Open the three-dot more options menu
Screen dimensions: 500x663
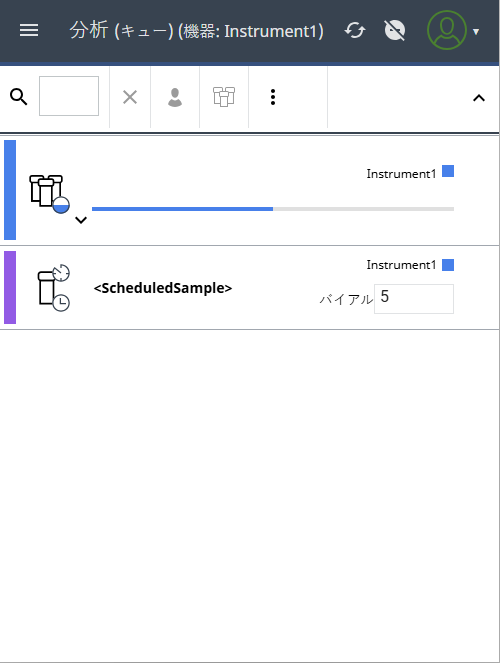coord(273,97)
